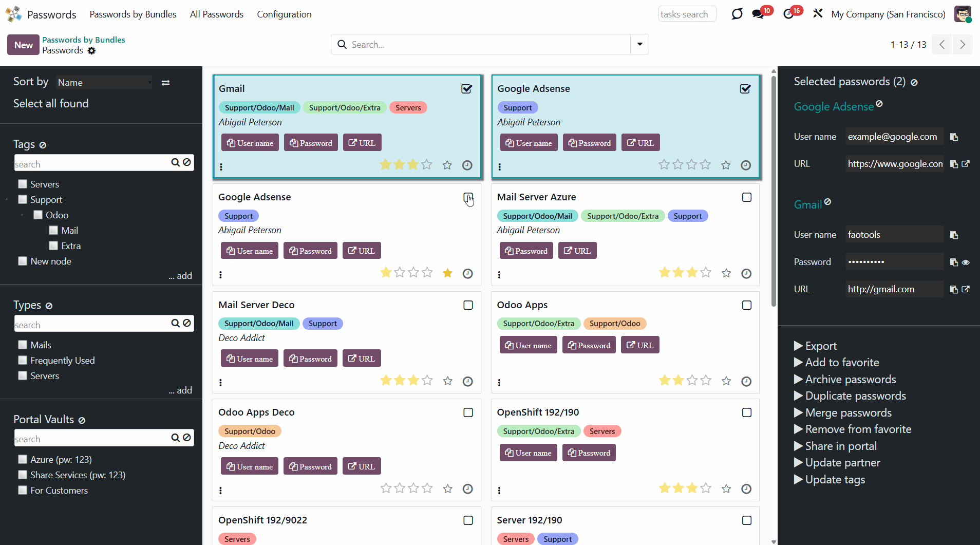Viewport: 980px width, 545px height.
Task: Open the debug tools wrench icon
Action: coord(818,13)
